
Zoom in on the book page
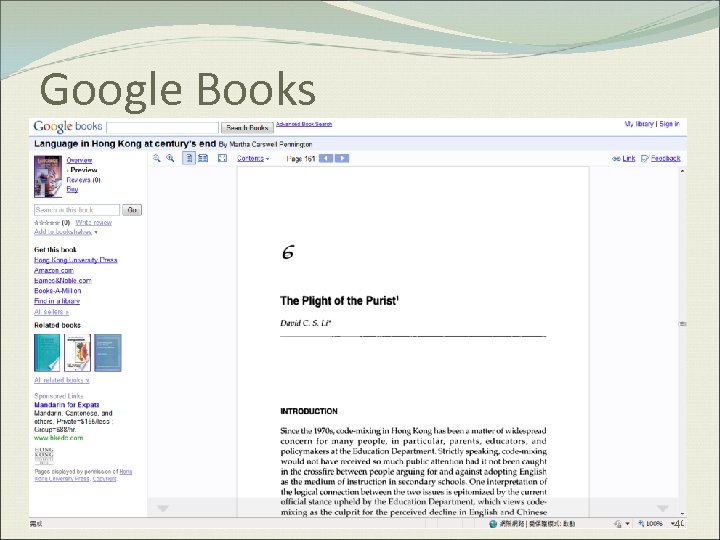[170, 158]
